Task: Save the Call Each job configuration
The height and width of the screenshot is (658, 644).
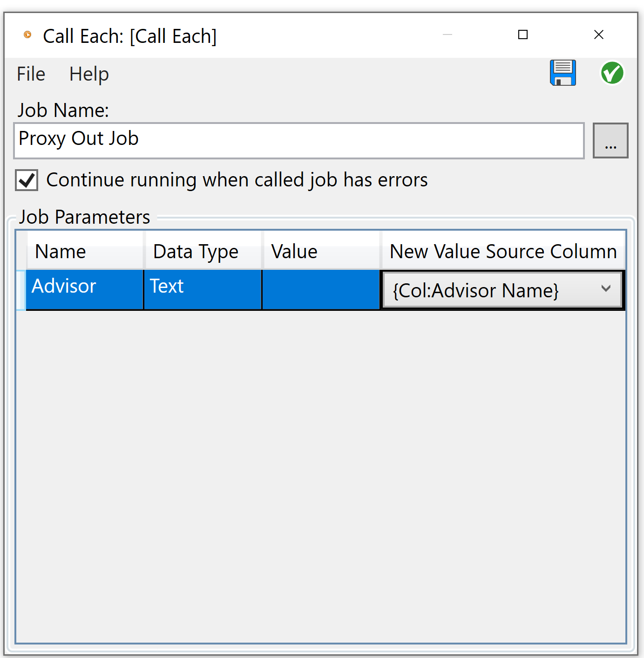Action: click(563, 73)
